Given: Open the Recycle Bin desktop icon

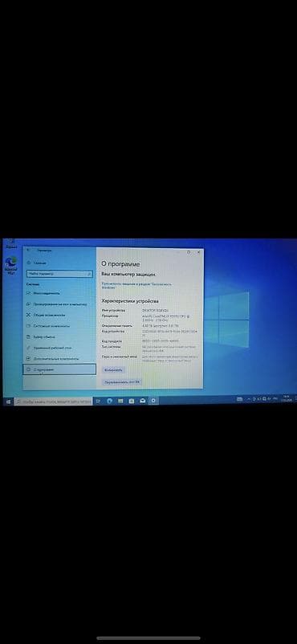Looking at the screenshot, I should (x=11, y=243).
